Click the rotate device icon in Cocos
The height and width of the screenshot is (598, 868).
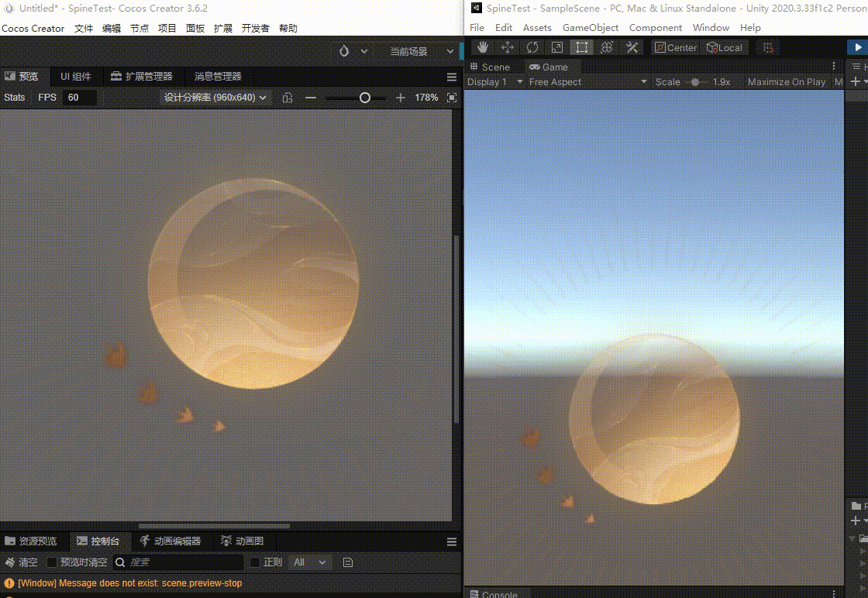click(288, 98)
